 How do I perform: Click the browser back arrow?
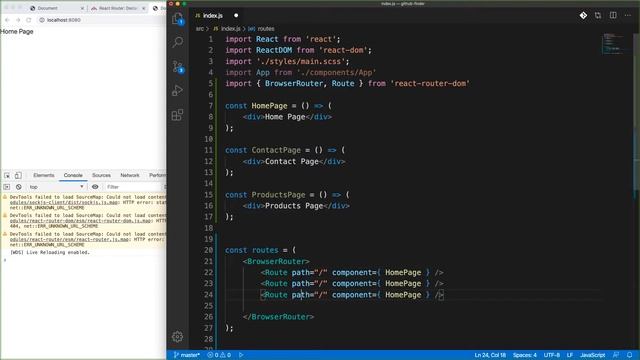(7, 20)
